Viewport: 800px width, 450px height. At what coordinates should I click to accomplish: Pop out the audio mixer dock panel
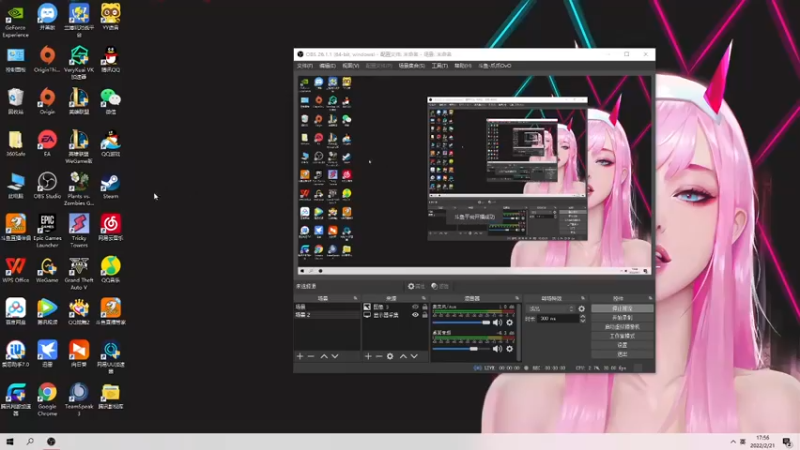(517, 298)
